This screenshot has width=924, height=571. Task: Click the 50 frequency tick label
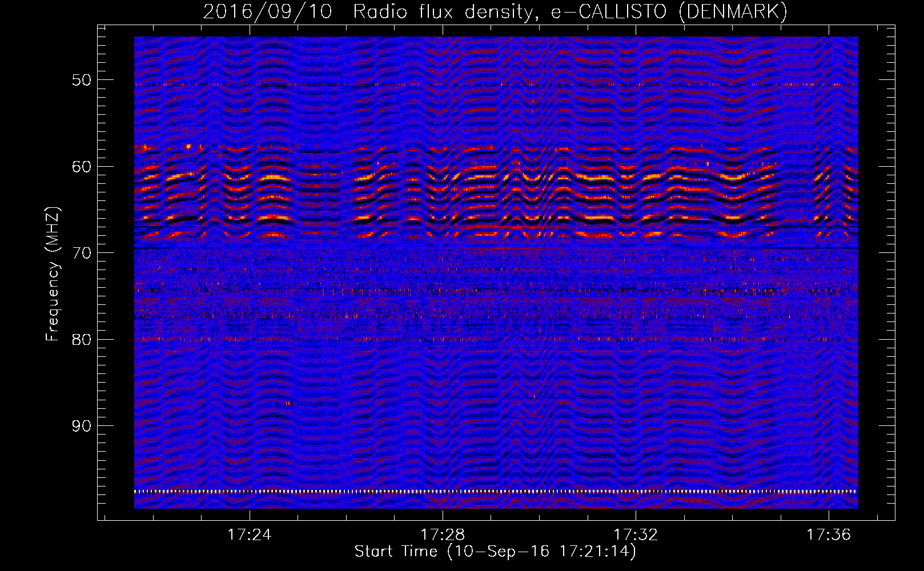tap(82, 80)
